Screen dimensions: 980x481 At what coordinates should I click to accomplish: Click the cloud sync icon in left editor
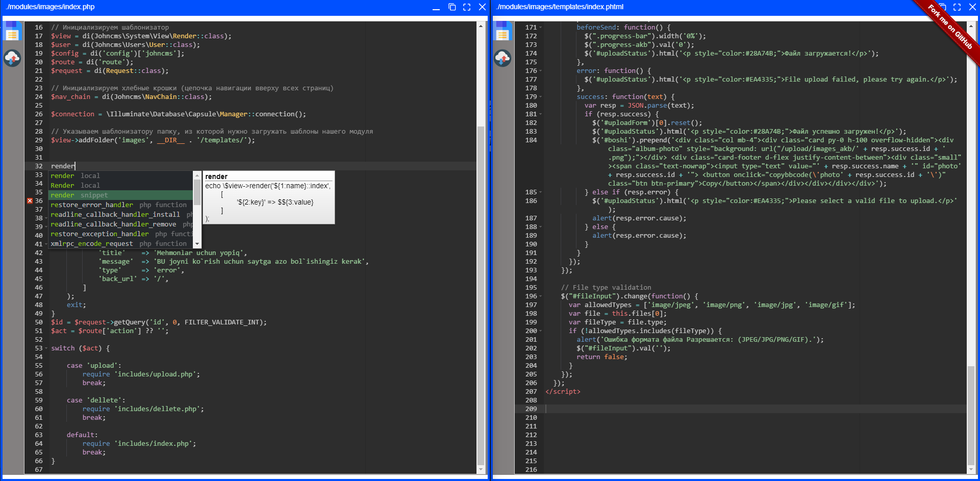(x=12, y=58)
